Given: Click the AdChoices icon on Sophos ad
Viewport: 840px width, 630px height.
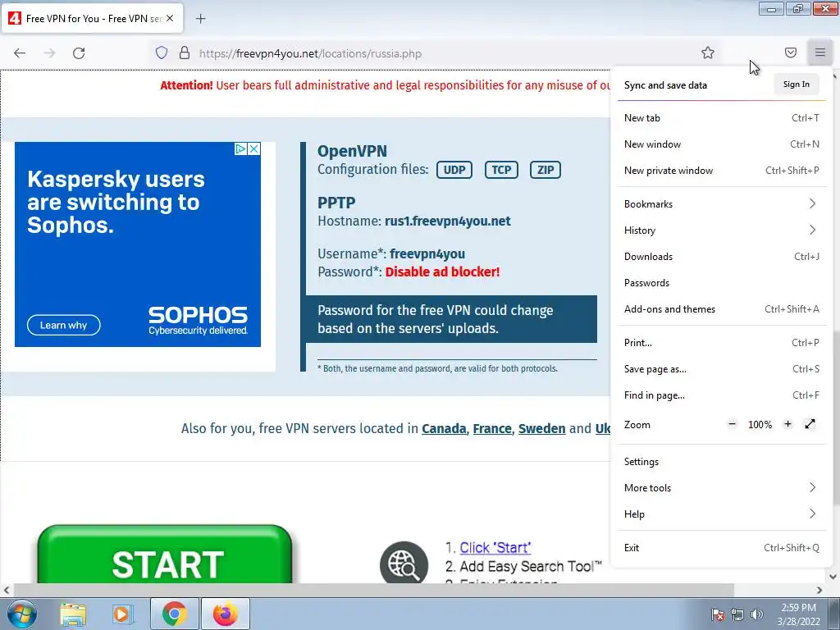Looking at the screenshot, I should click(240, 148).
